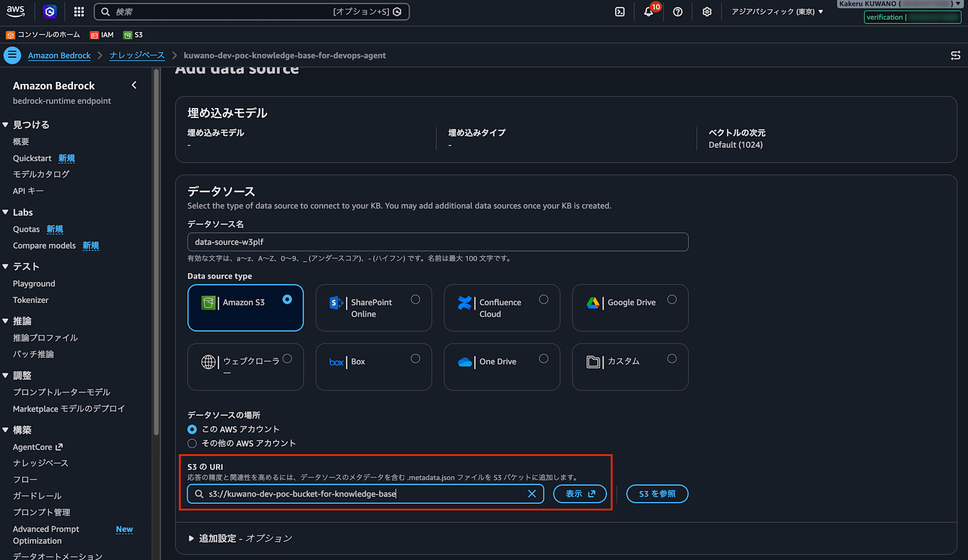Click the S3 を参照 button
968x560 pixels.
pyautogui.click(x=657, y=494)
